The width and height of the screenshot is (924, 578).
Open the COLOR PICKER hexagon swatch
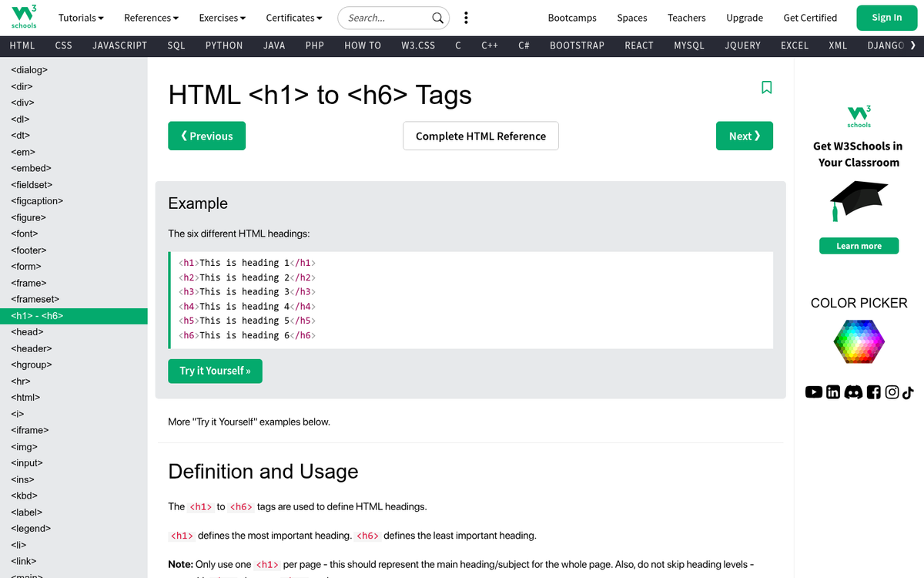tap(859, 341)
